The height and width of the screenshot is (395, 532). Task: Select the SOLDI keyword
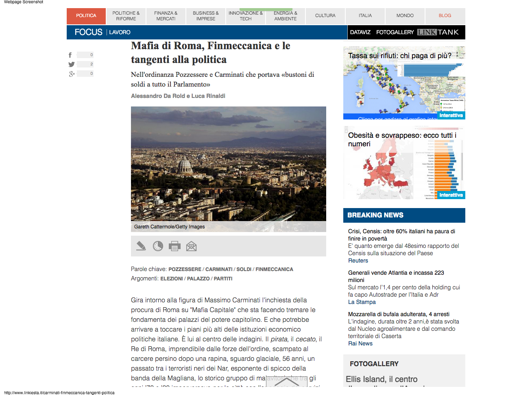click(x=244, y=269)
